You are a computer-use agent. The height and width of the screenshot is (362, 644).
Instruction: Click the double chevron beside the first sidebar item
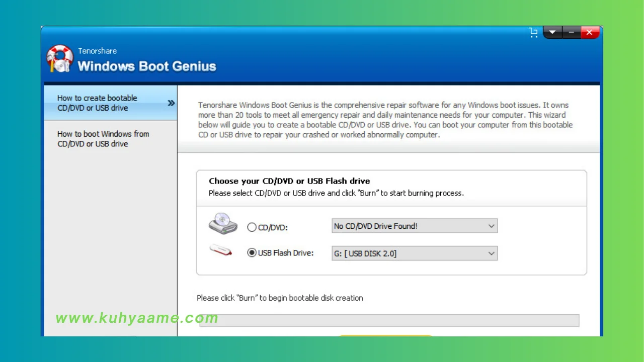[x=171, y=103]
